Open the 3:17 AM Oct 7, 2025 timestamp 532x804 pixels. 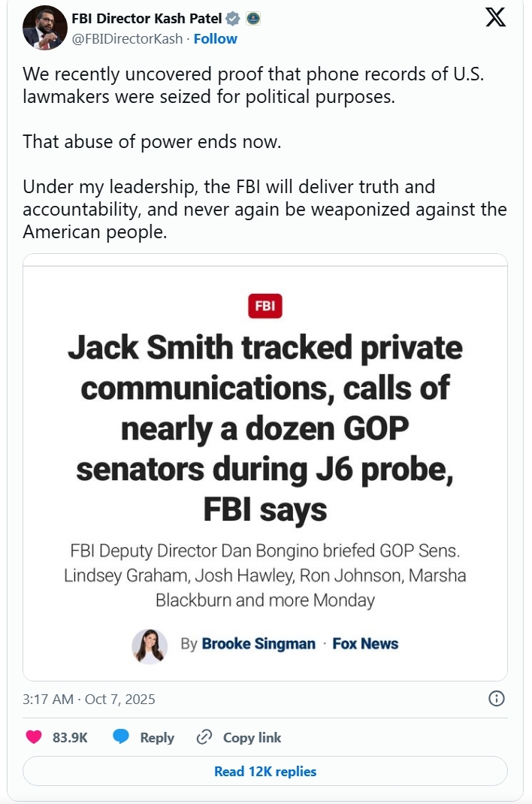(x=89, y=699)
